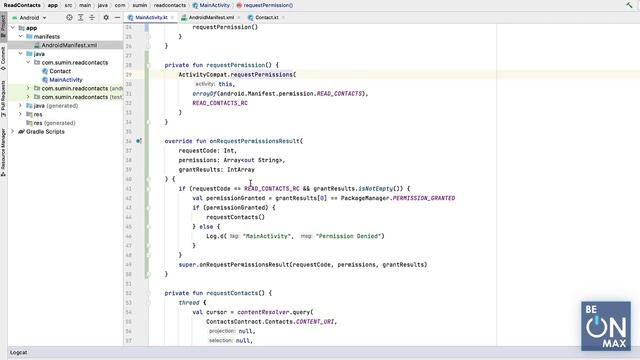
Task: Close the Contact.kt tab
Action: pyautogui.click(x=283, y=18)
